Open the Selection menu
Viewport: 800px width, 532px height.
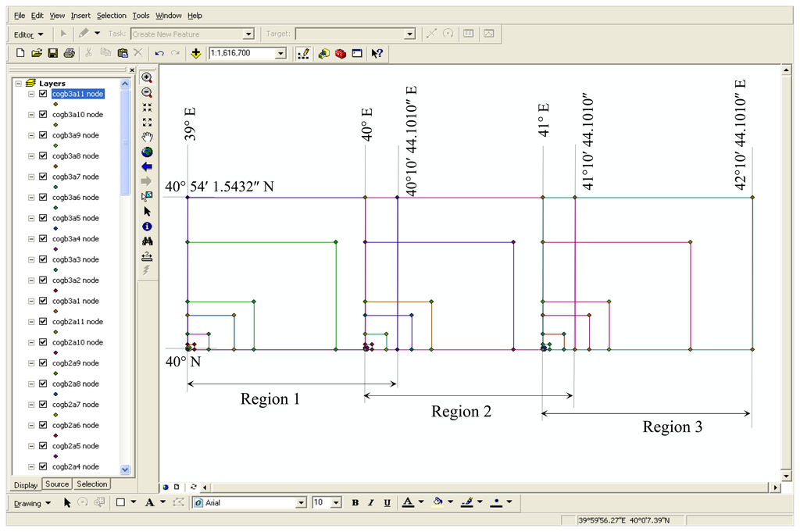[111, 16]
